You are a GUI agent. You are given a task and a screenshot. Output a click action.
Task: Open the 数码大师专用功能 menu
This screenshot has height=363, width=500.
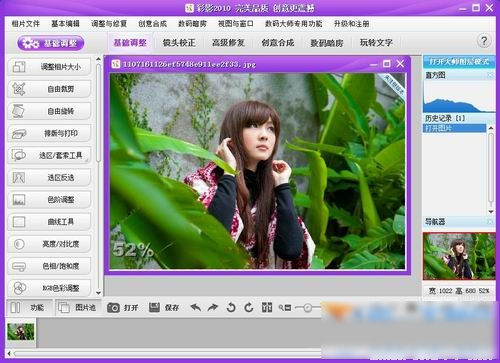(x=294, y=24)
